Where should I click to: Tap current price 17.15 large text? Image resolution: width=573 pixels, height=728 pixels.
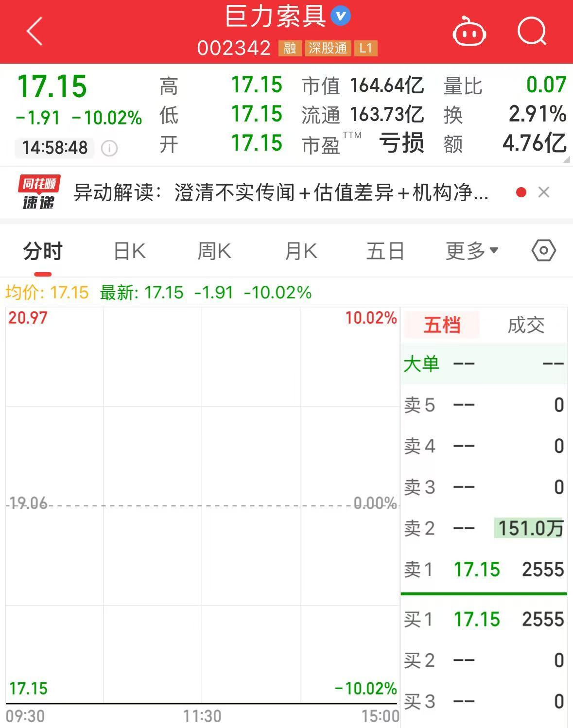click(x=52, y=87)
